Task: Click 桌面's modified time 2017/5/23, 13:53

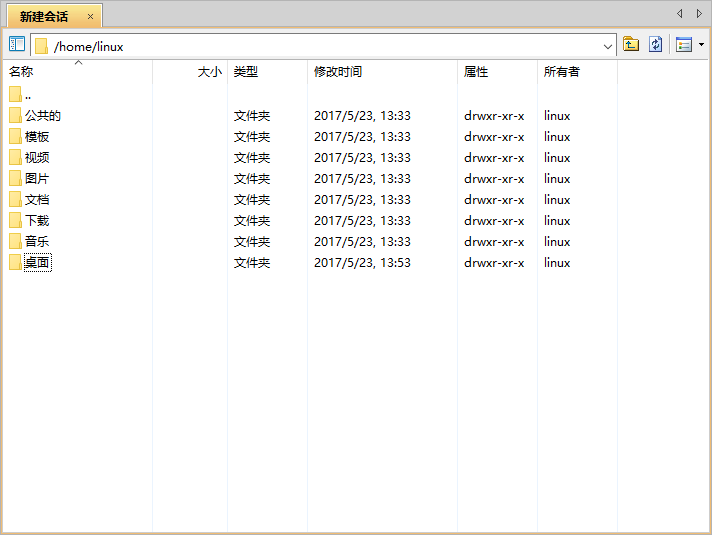Action: coord(362,263)
